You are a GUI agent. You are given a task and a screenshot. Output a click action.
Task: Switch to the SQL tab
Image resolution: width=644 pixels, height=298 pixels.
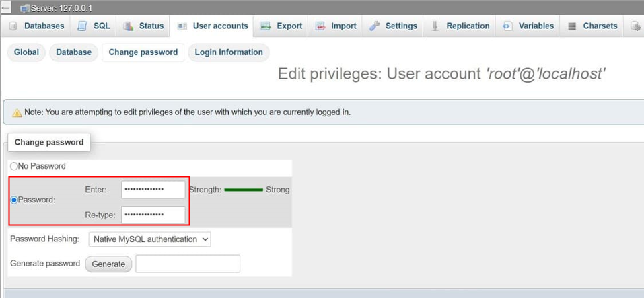point(94,26)
